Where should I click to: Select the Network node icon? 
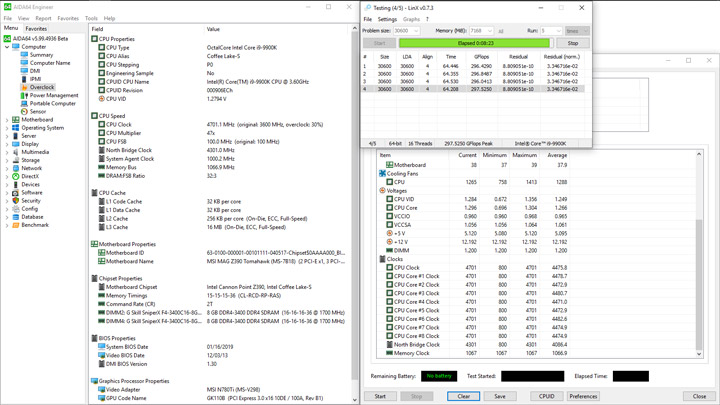tap(16, 168)
